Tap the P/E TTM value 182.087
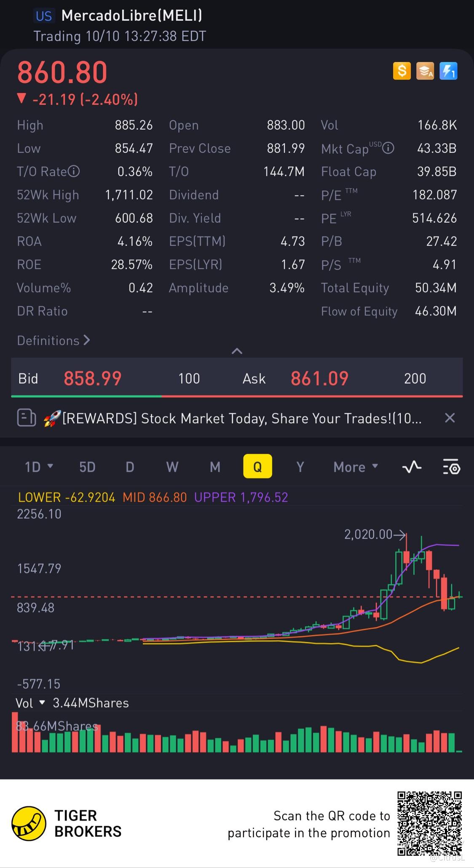Image resolution: width=474 pixels, height=868 pixels. point(435,195)
